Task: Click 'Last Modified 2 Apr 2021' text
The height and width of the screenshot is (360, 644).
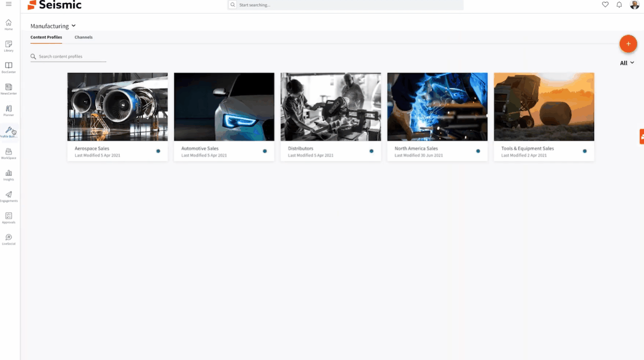Action: point(524,155)
